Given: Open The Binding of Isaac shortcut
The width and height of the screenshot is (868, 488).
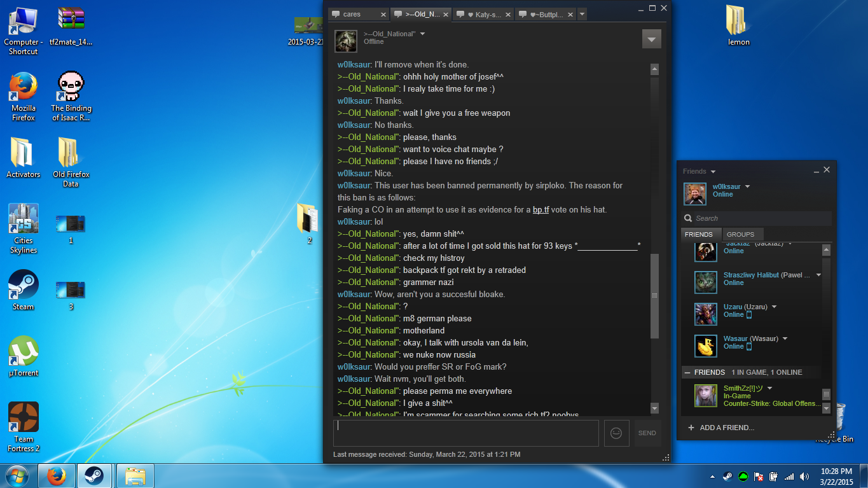Looking at the screenshot, I should coord(71,87).
